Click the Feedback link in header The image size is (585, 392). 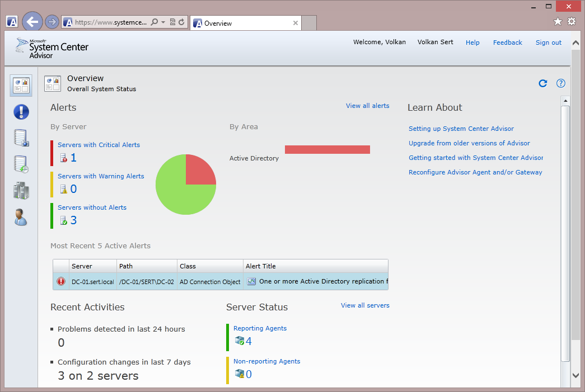(x=507, y=42)
